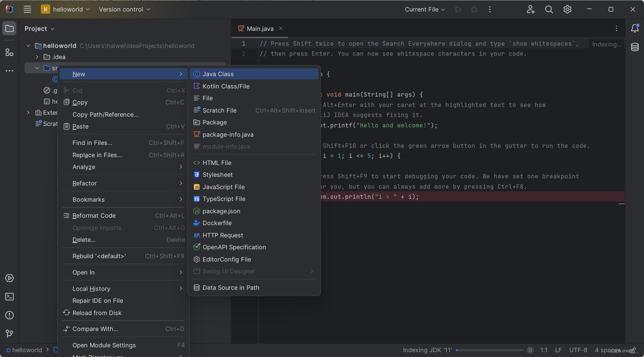Screen dimensions: 644x357
Task: Expand the Analyze submenu
Action: click(x=123, y=167)
